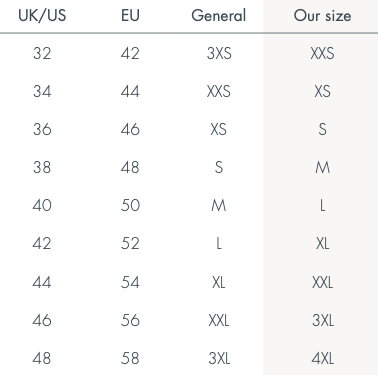Click EU size 48 cell

click(130, 167)
